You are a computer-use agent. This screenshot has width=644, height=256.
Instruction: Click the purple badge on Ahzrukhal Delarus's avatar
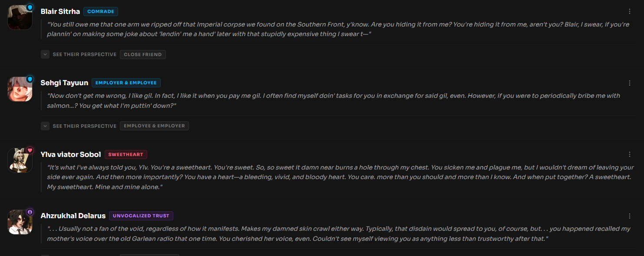[30, 212]
